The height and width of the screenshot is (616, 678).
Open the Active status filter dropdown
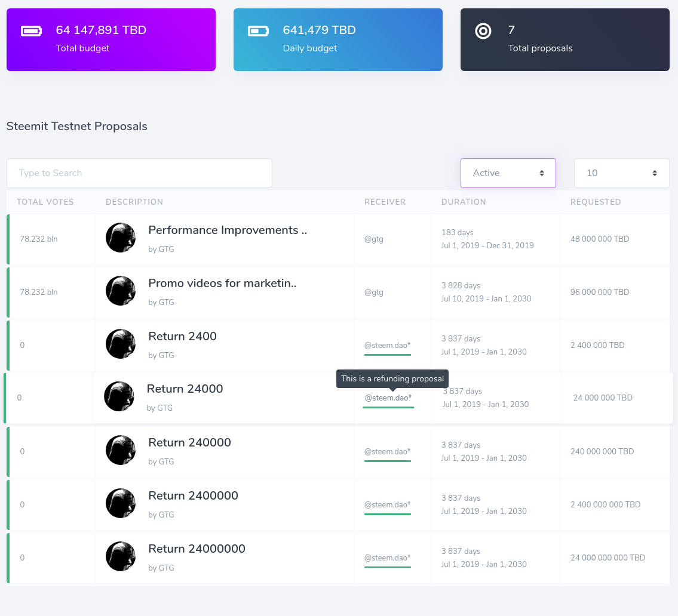508,173
